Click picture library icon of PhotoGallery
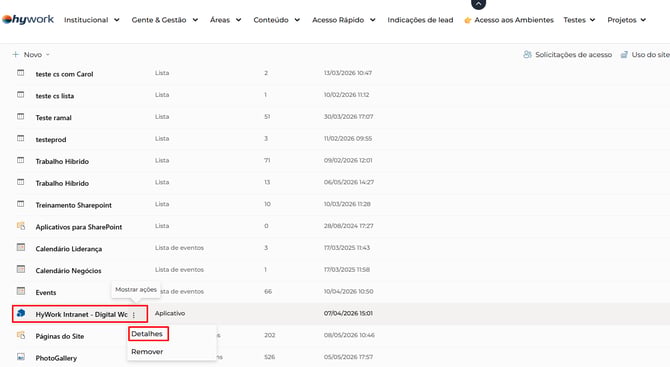This screenshot has height=367, width=670. pyautogui.click(x=21, y=357)
